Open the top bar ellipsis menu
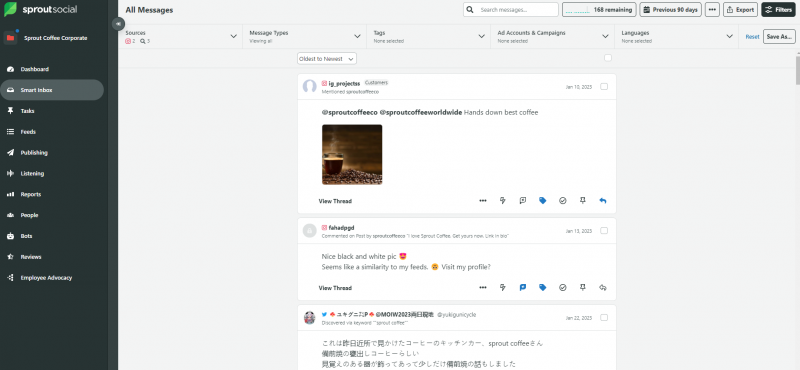The height and width of the screenshot is (370, 800). pos(712,10)
